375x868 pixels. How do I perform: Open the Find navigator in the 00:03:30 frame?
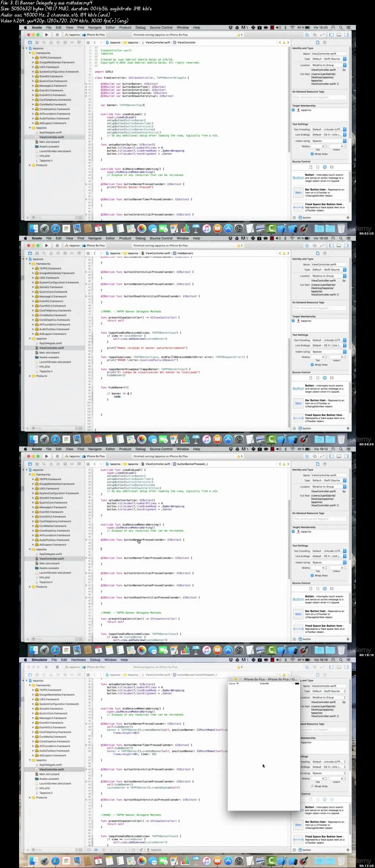click(44, 43)
